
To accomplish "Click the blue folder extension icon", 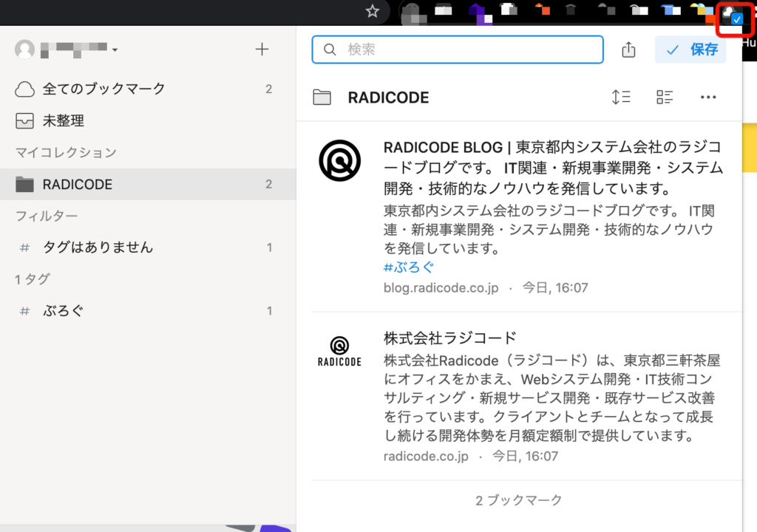I will 671,9.
